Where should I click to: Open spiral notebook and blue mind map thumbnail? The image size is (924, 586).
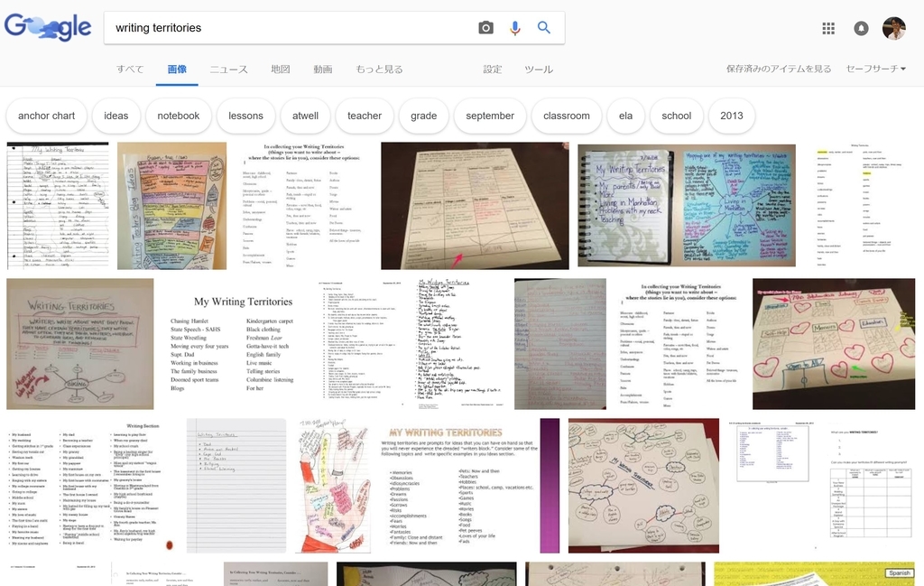[x=687, y=206]
